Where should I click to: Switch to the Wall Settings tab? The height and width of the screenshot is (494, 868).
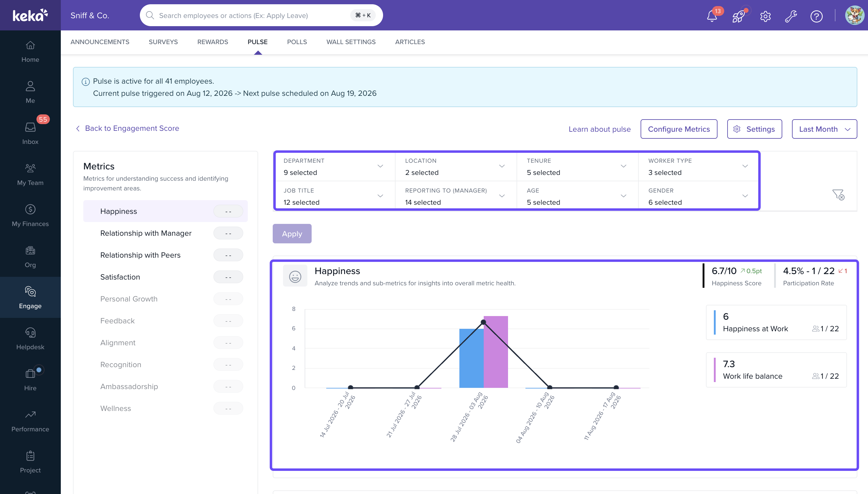coord(351,42)
